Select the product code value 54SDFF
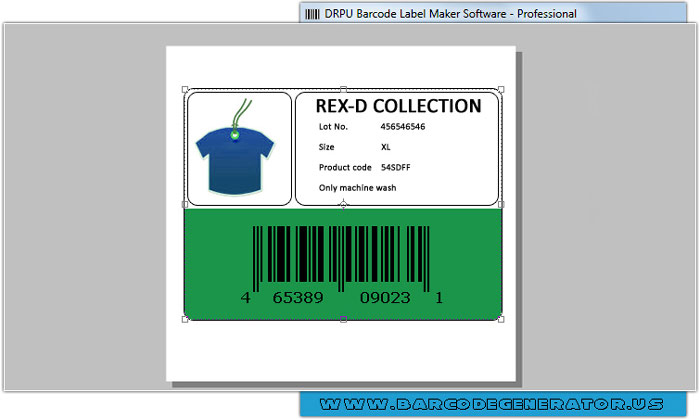 (x=396, y=167)
